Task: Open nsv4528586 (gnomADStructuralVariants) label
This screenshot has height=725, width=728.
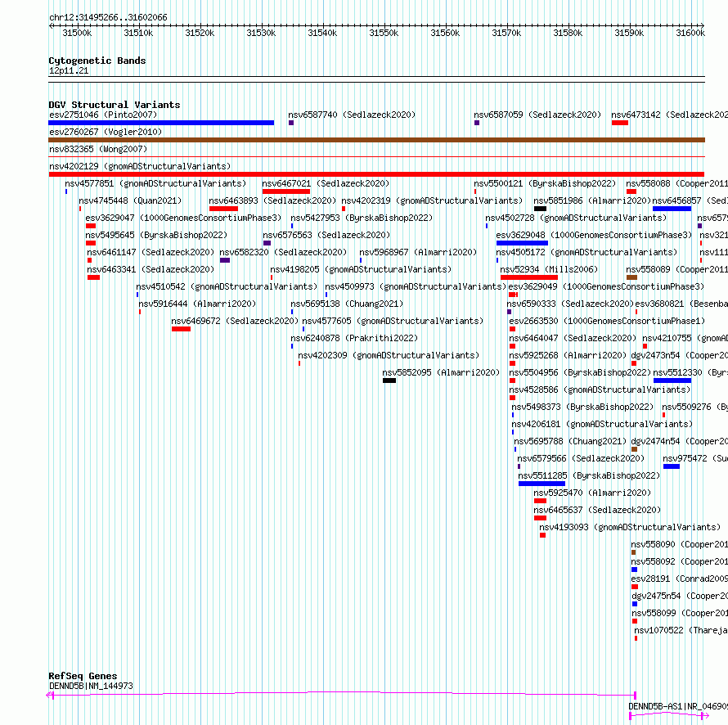Action: 600,390
